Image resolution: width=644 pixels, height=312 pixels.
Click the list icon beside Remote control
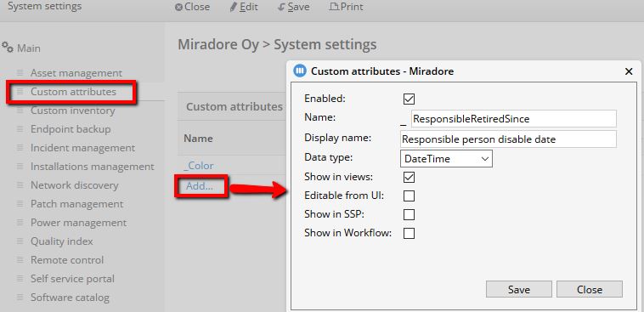pyautogui.click(x=20, y=260)
